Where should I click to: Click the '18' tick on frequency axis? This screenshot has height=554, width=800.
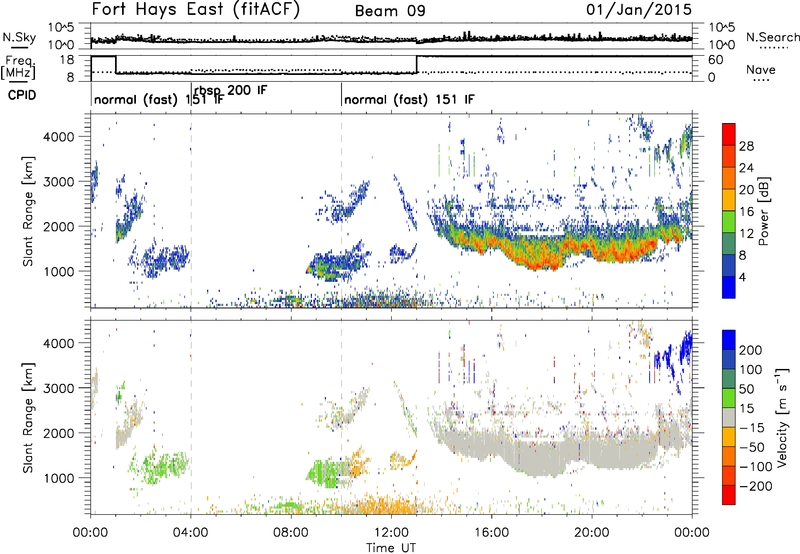coord(67,60)
